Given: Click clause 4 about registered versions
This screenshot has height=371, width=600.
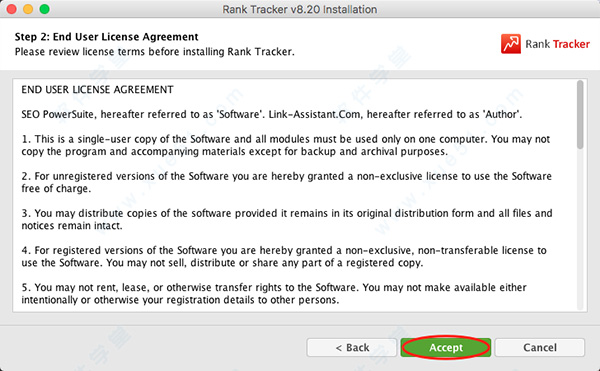Looking at the screenshot, I should coord(284,256).
